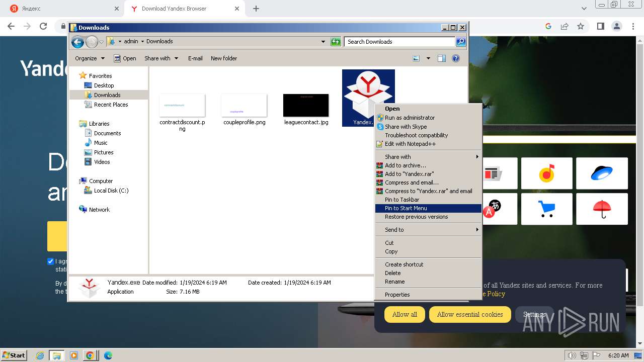Click the Search Downloads magnifier icon

460,42
